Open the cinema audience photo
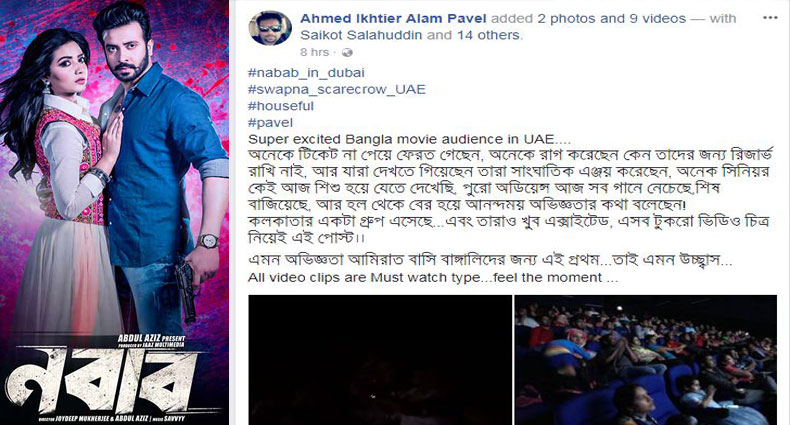 [646, 360]
